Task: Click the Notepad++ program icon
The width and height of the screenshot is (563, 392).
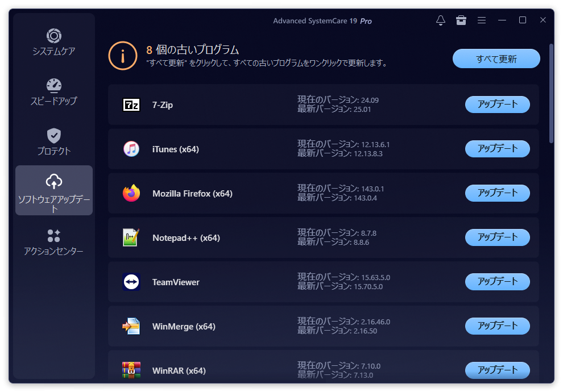Action: tap(131, 237)
